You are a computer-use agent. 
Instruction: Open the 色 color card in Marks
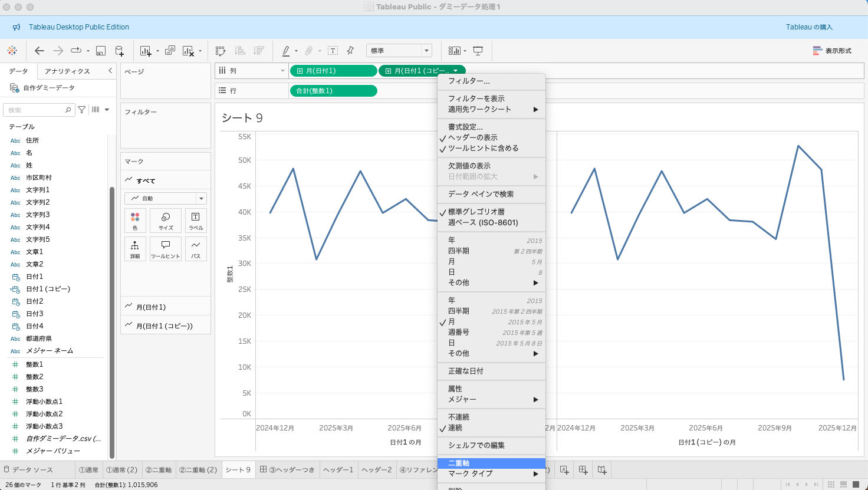[x=135, y=221]
